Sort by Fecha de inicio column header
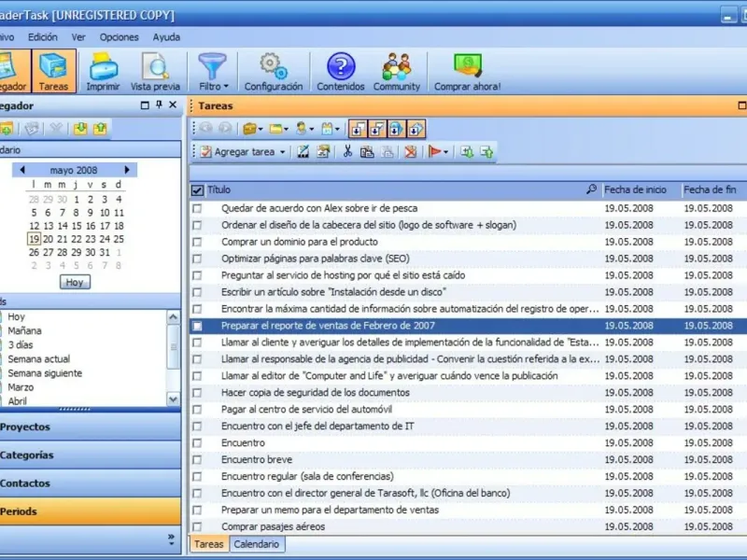The image size is (747, 560). point(640,190)
